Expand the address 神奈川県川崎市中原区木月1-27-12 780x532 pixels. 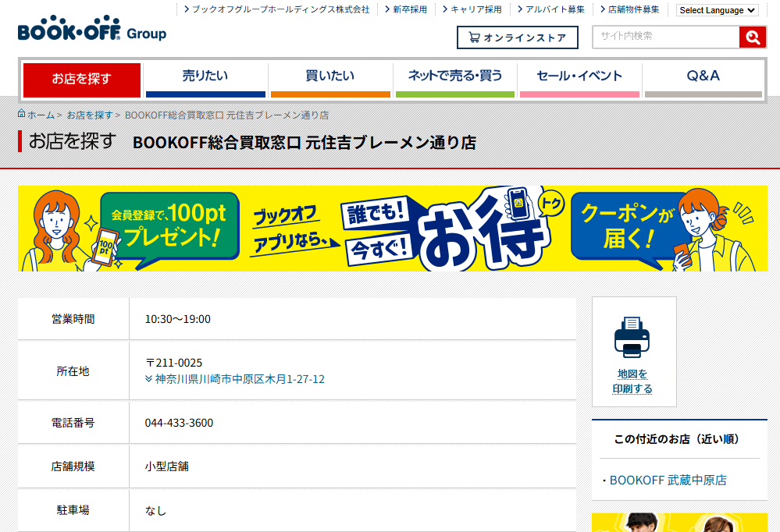235,379
